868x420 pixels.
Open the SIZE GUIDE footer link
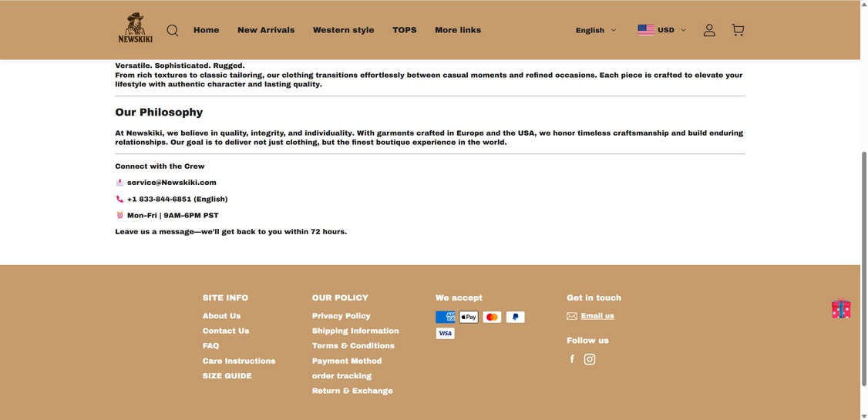227,376
